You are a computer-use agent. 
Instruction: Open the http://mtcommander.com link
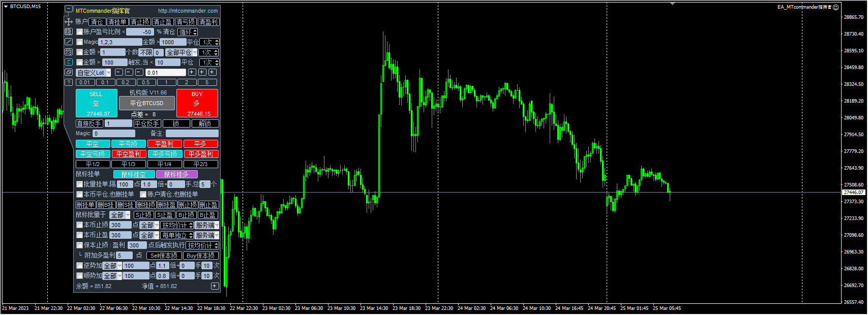coord(188,11)
